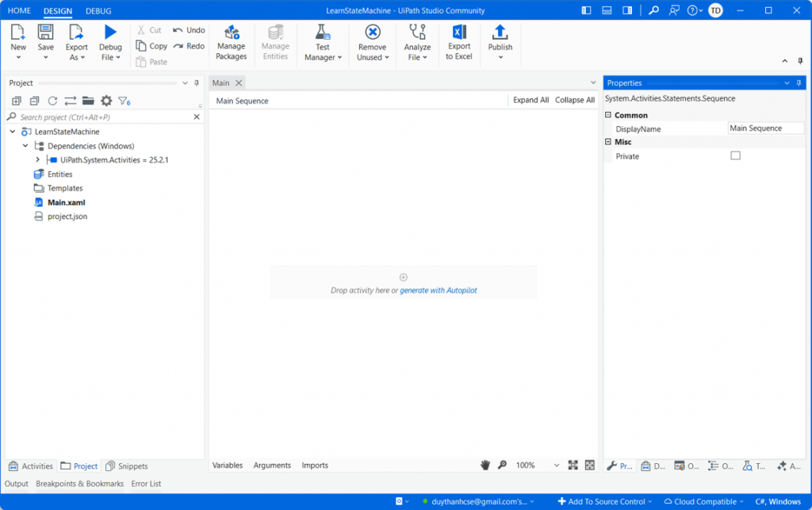The image size is (812, 510).
Task: Collapse the Misc properties section
Action: click(x=608, y=141)
